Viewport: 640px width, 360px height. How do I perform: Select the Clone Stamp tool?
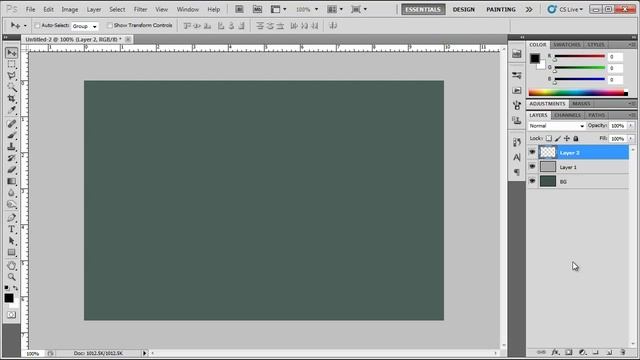(x=11, y=147)
